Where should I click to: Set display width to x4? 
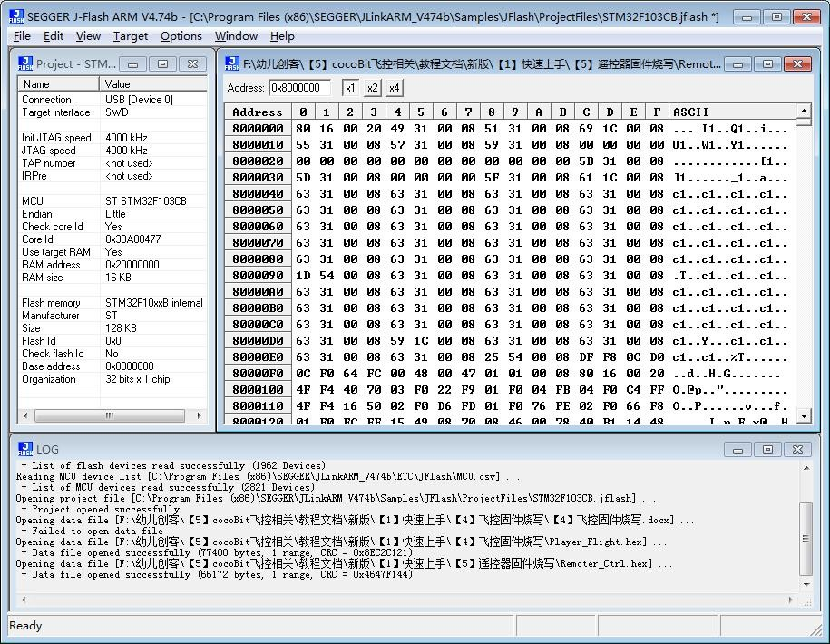click(394, 88)
